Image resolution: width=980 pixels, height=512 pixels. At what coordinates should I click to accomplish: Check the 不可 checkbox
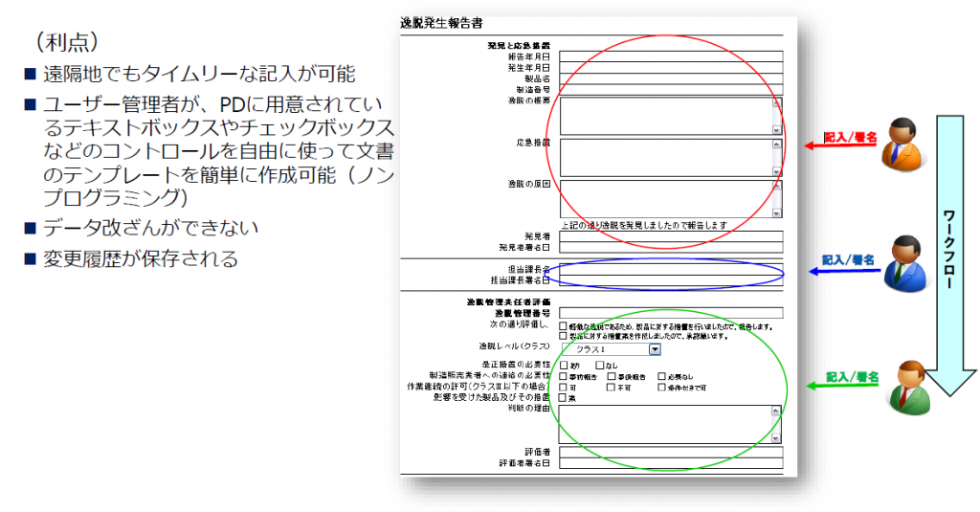(x=611, y=387)
